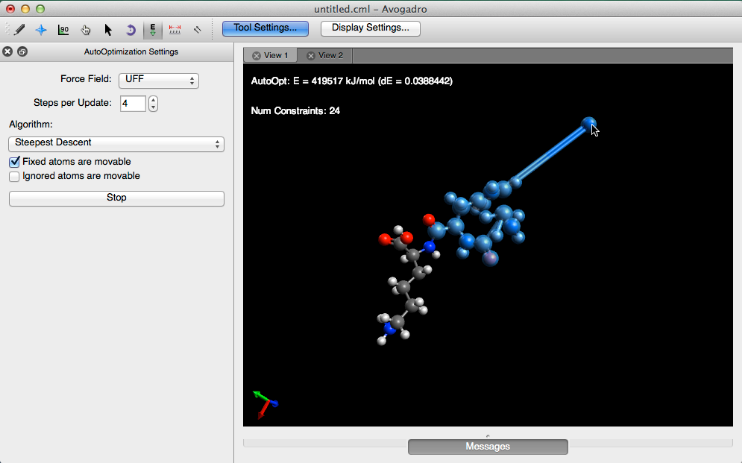The image size is (742, 463).
Task: Toggle the Auto Optimization tool
Action: pyautogui.click(x=153, y=30)
